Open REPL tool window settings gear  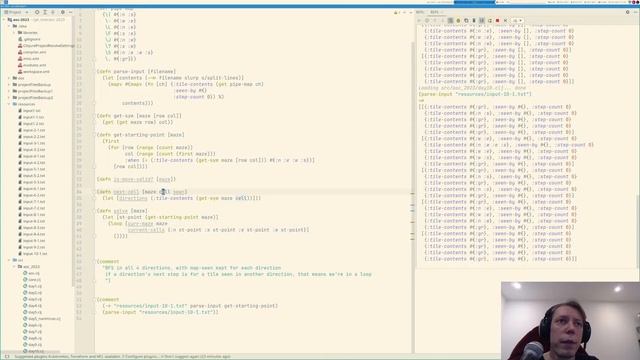[627, 12]
